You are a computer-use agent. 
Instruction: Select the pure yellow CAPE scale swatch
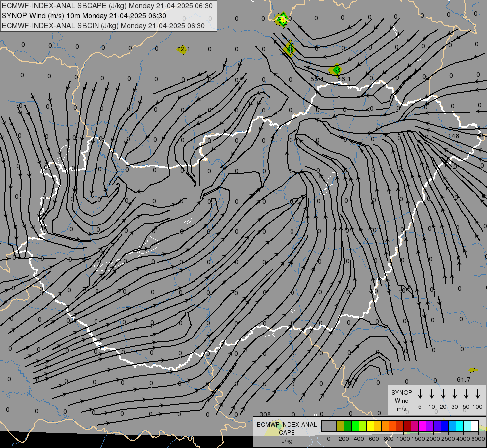click(370, 426)
